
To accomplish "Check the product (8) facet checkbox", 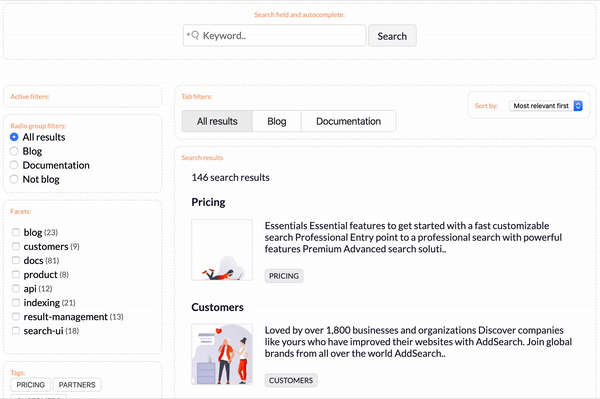I will pyautogui.click(x=16, y=275).
